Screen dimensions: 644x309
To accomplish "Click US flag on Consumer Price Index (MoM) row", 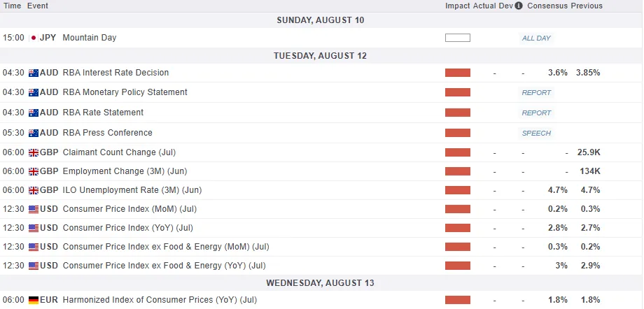I will (x=33, y=209).
